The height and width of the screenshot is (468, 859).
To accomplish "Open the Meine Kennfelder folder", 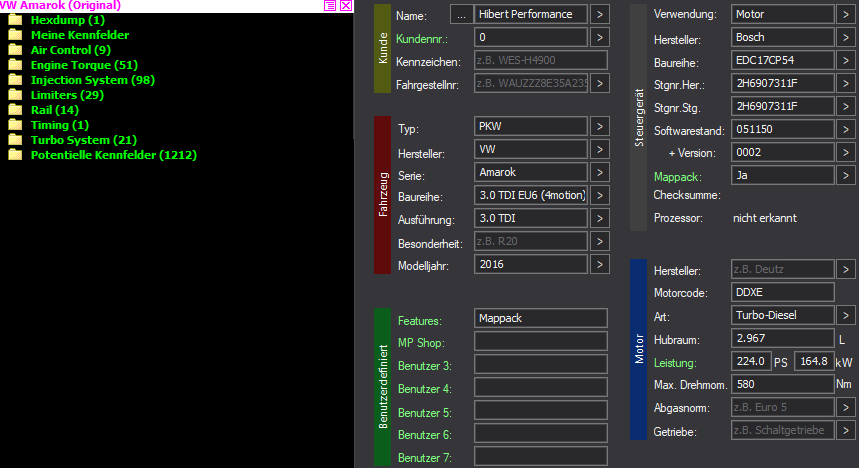I will click(79, 35).
